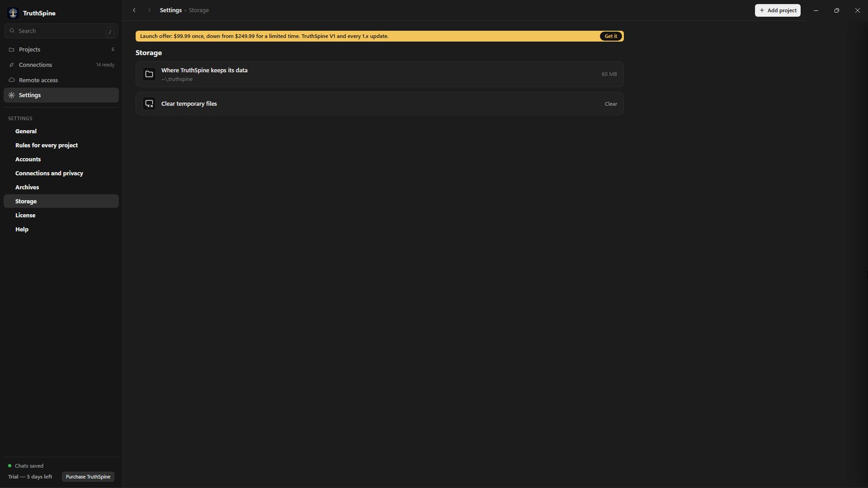Image resolution: width=868 pixels, height=488 pixels.
Task: Click the TruthSpine tree logo icon
Action: (x=13, y=13)
